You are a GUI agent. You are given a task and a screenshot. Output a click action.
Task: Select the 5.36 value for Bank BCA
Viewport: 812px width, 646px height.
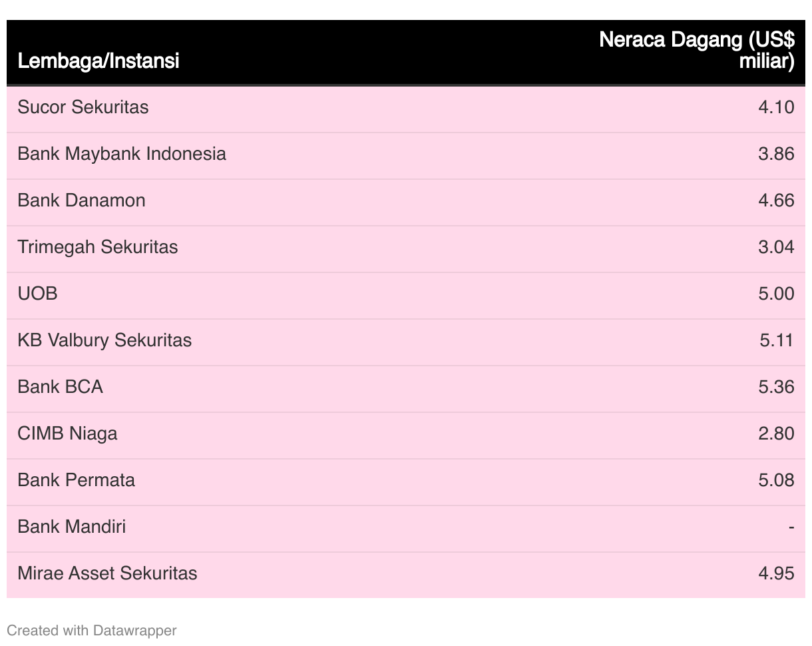776,387
